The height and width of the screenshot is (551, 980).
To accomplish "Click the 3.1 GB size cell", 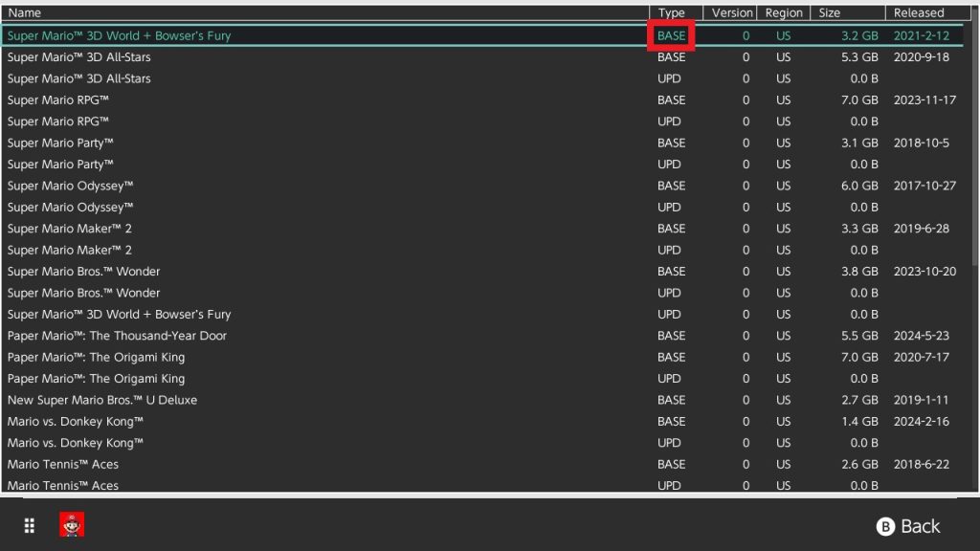I will [x=859, y=143].
